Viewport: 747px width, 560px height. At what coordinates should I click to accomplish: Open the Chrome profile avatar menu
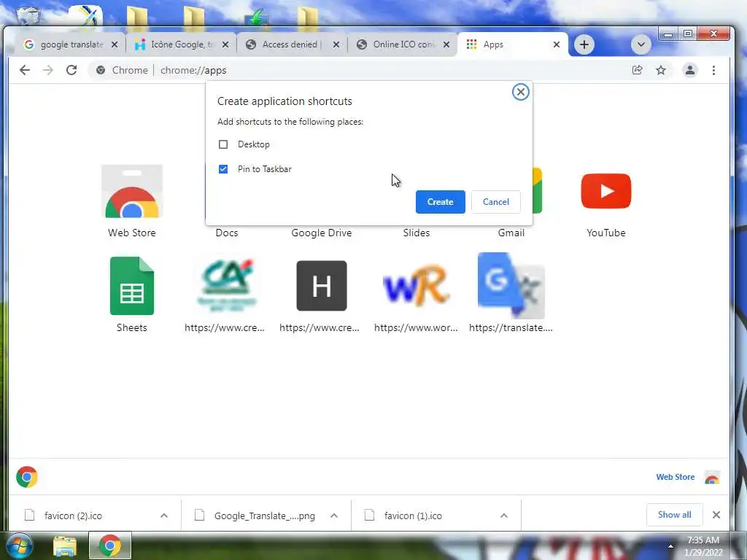[690, 71]
